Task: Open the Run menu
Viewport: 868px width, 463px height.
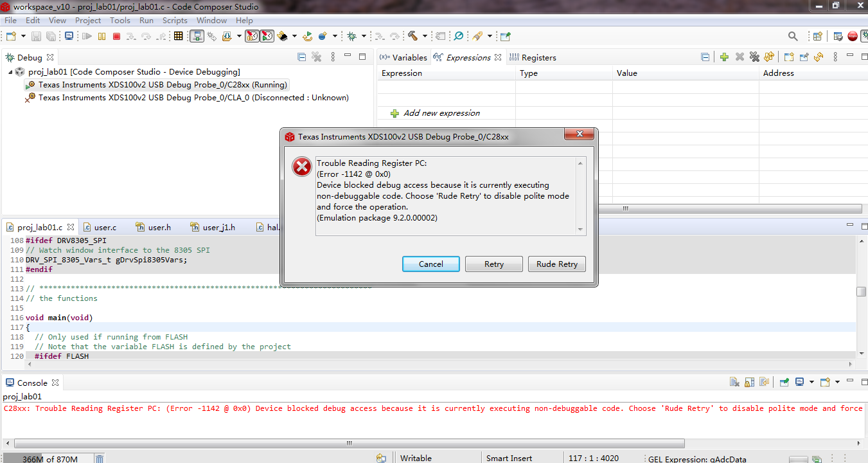Action: click(146, 21)
